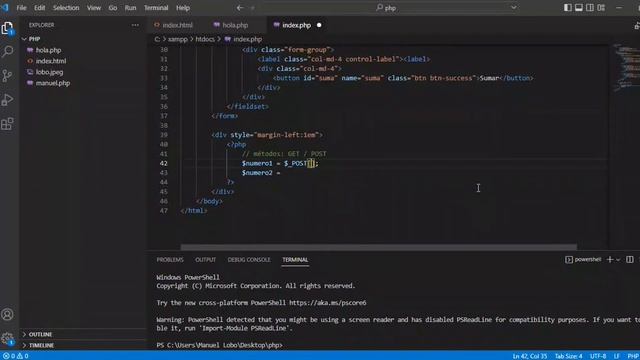The width and height of the screenshot is (640, 360).
Task: Switch to the hola.php editor tab
Action: tap(235, 25)
